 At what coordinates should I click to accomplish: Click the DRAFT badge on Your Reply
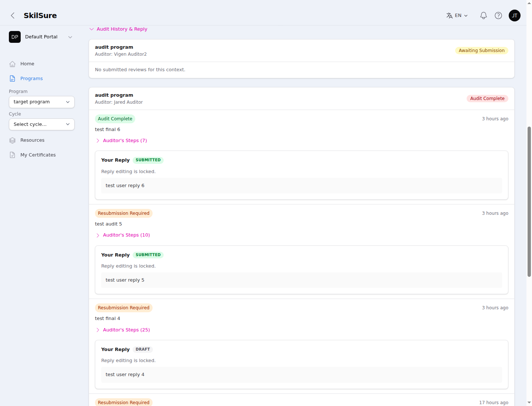tap(143, 350)
